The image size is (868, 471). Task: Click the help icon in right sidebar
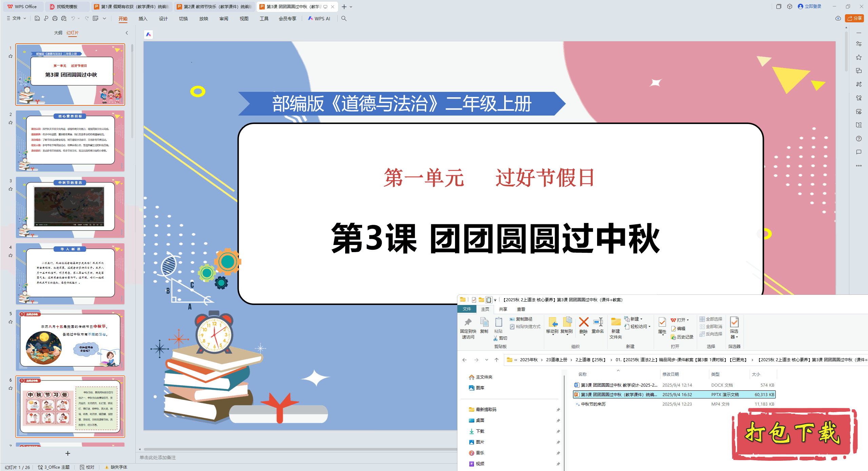pyautogui.click(x=859, y=139)
